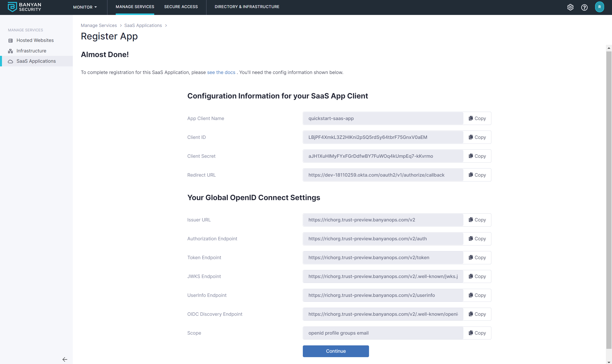The image size is (612, 364).
Task: Open the help question mark icon
Action: (x=584, y=7)
